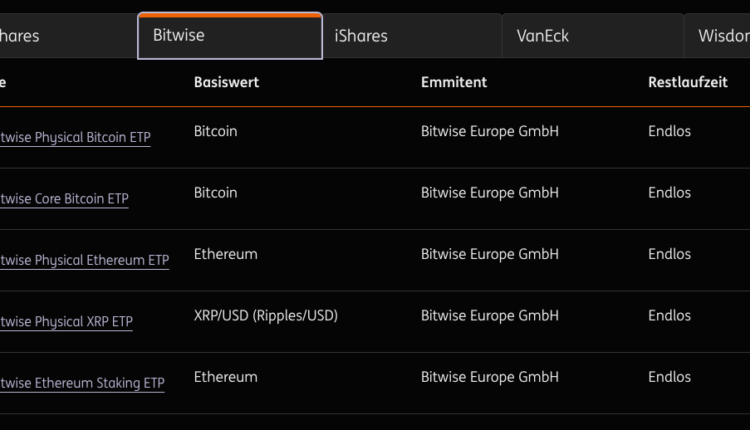Click Endlos in the Physical XRP ETP row
This screenshot has height=430, width=750.
(x=669, y=316)
